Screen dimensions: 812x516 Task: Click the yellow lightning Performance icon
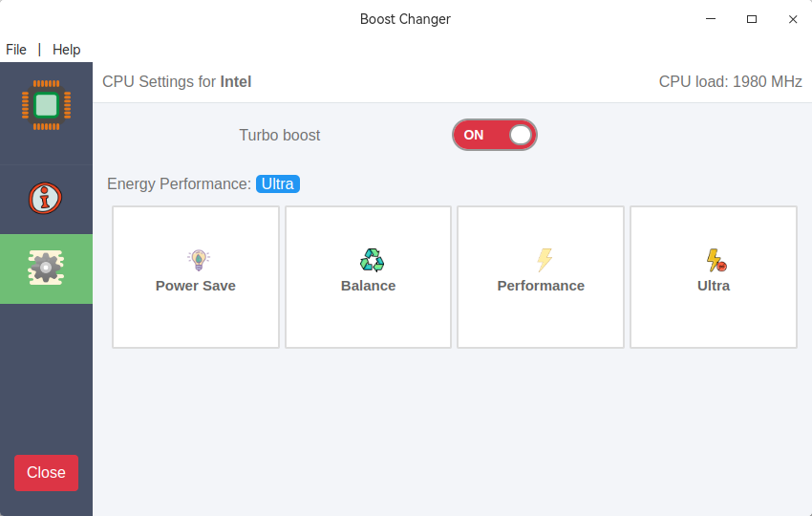545,260
